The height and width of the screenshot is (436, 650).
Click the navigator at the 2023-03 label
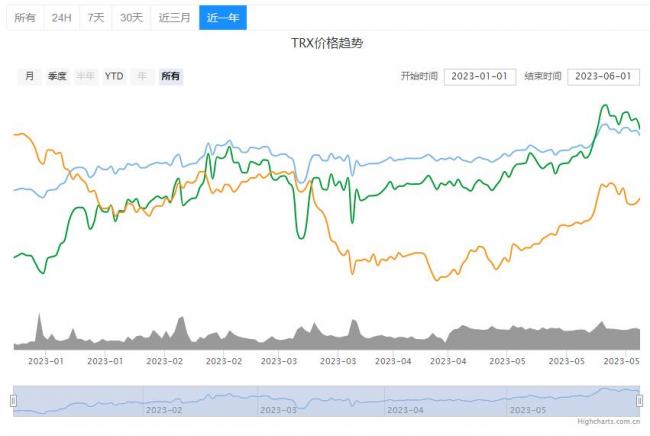[278, 410]
